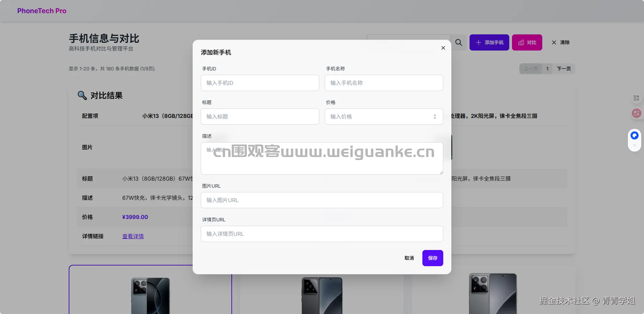The width and height of the screenshot is (644, 314).
Task: Click the 配置项 column header
Action: coord(90,116)
